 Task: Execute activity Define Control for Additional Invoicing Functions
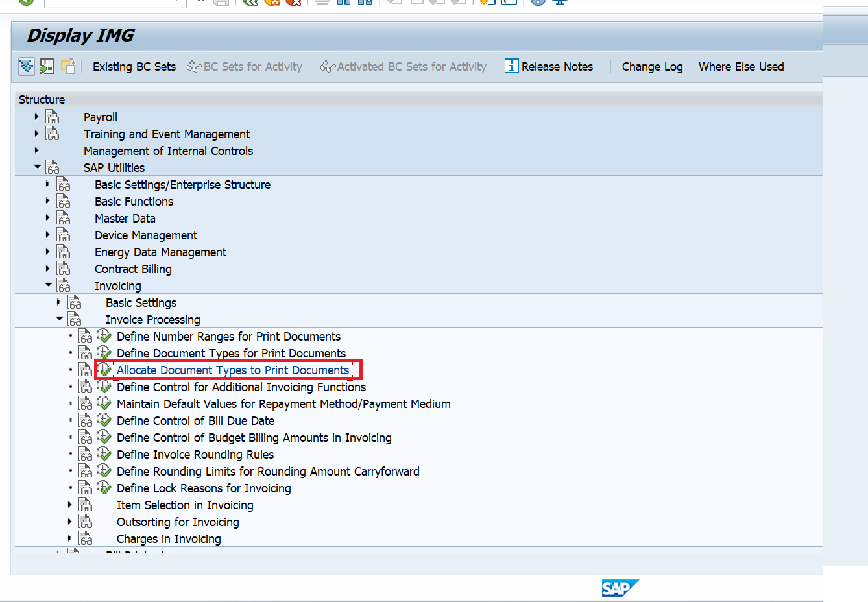click(x=104, y=387)
